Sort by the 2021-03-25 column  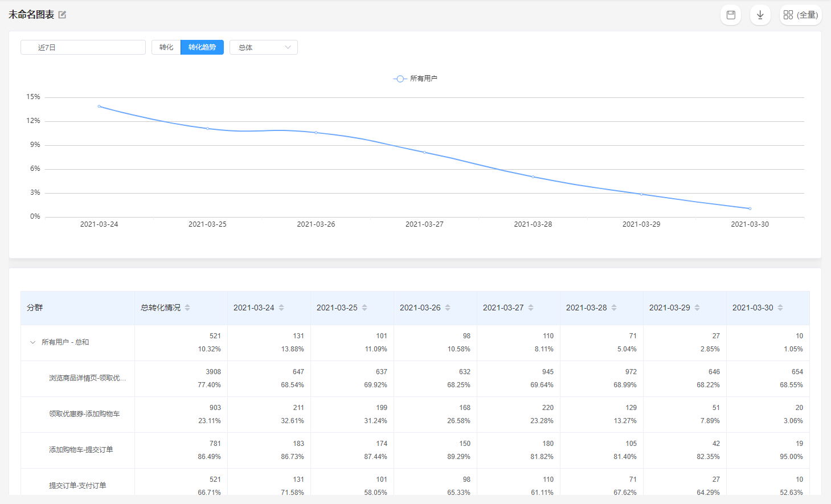[x=365, y=308]
